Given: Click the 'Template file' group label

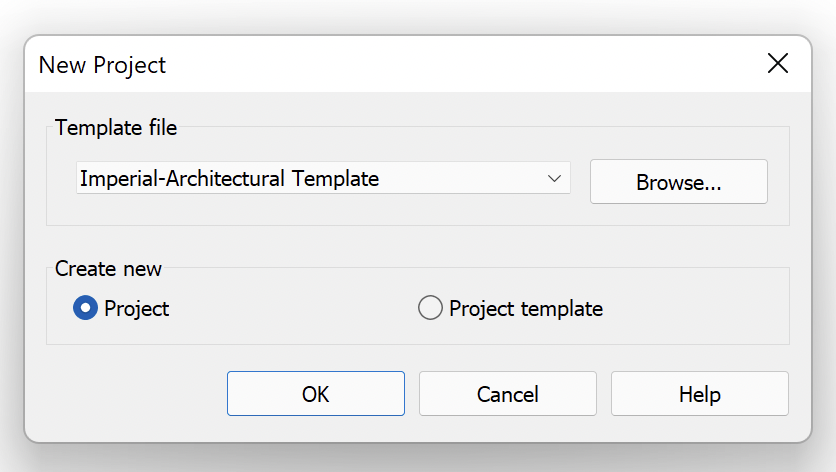Looking at the screenshot, I should point(116,128).
